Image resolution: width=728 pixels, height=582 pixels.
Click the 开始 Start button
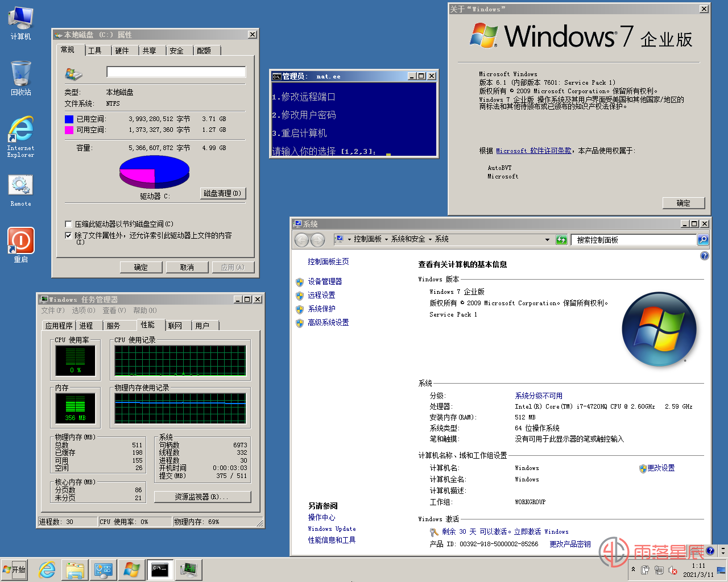14,569
